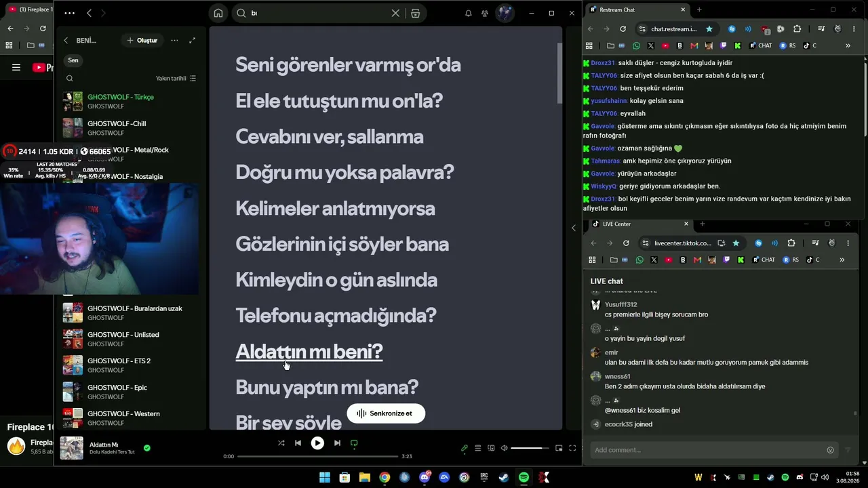Screen dimensions: 868x488
Task: Open Yakın tarihli sort dropdown
Action: 176,79
